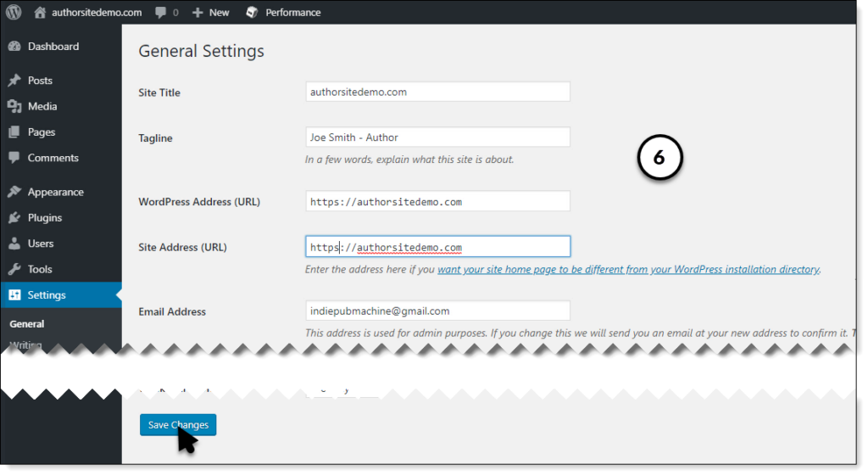
Task: Click the Appearance paintbrush icon
Action: pyautogui.click(x=14, y=193)
